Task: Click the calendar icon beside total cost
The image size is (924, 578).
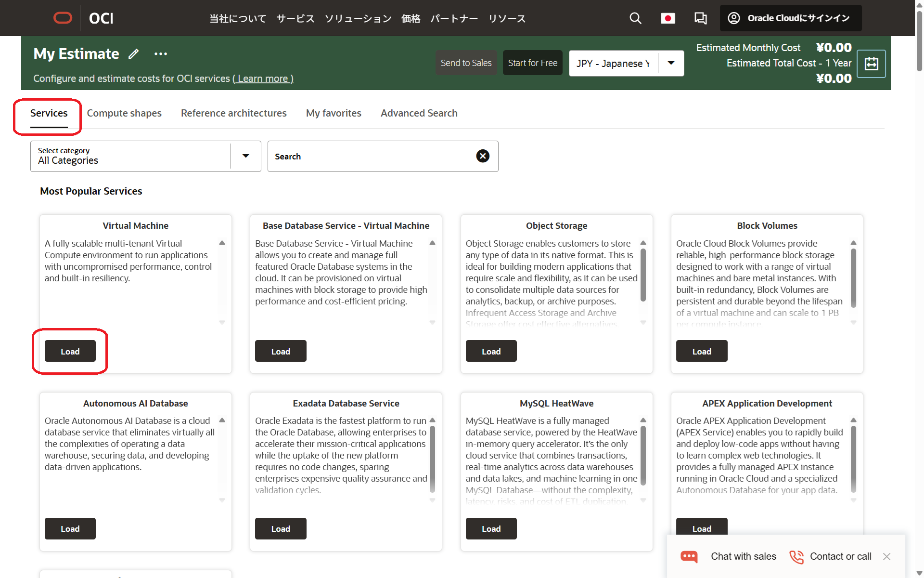Action: pos(871,64)
